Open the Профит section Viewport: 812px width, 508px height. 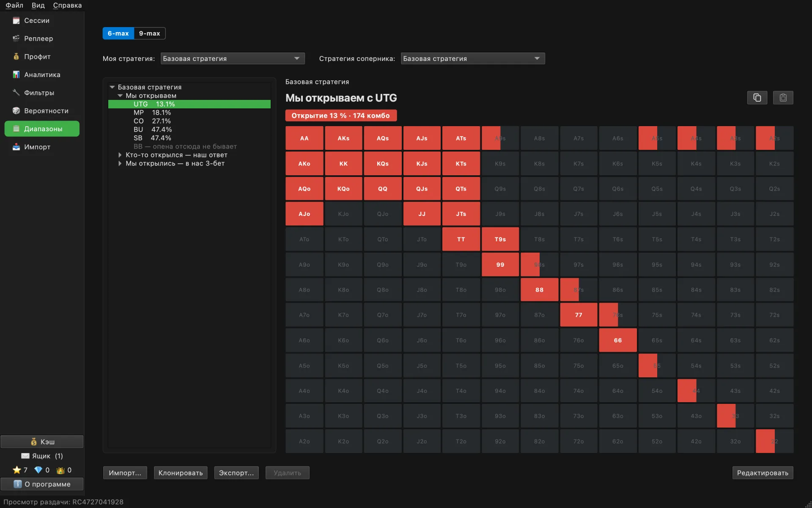pos(42,57)
